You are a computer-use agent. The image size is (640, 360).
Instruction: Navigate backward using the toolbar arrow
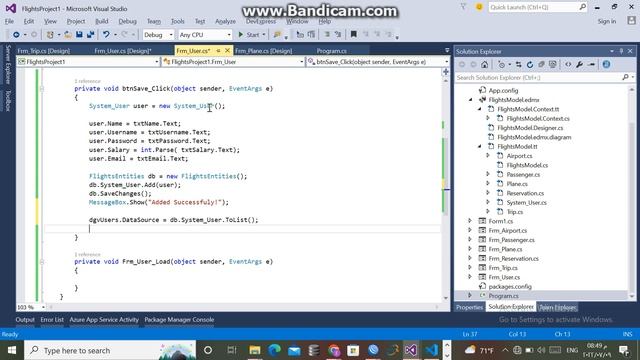(16, 35)
